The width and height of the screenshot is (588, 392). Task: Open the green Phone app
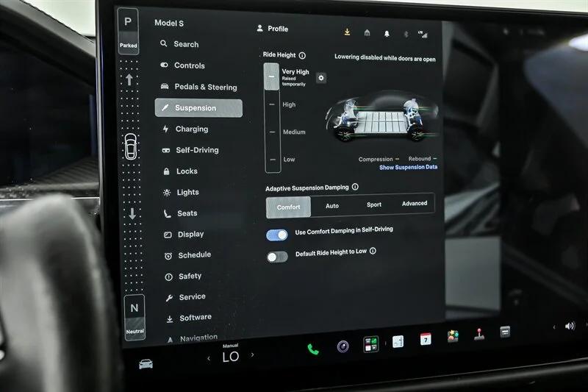pyautogui.click(x=313, y=349)
